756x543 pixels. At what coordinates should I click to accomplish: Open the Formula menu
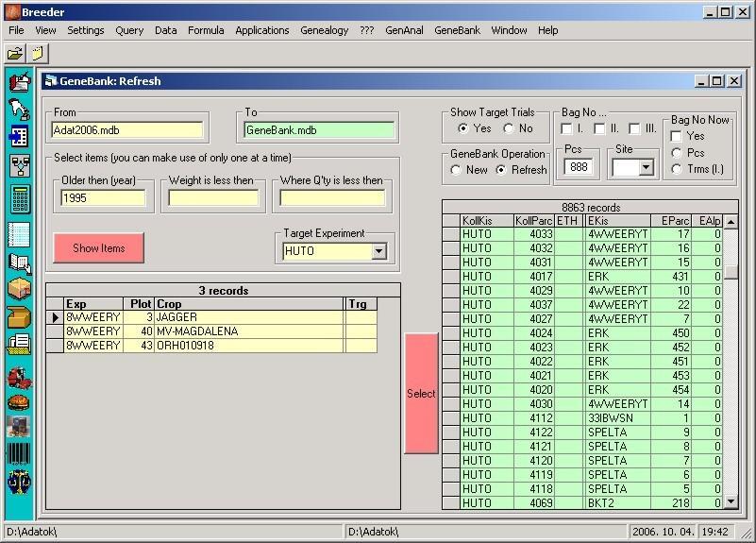coord(206,30)
